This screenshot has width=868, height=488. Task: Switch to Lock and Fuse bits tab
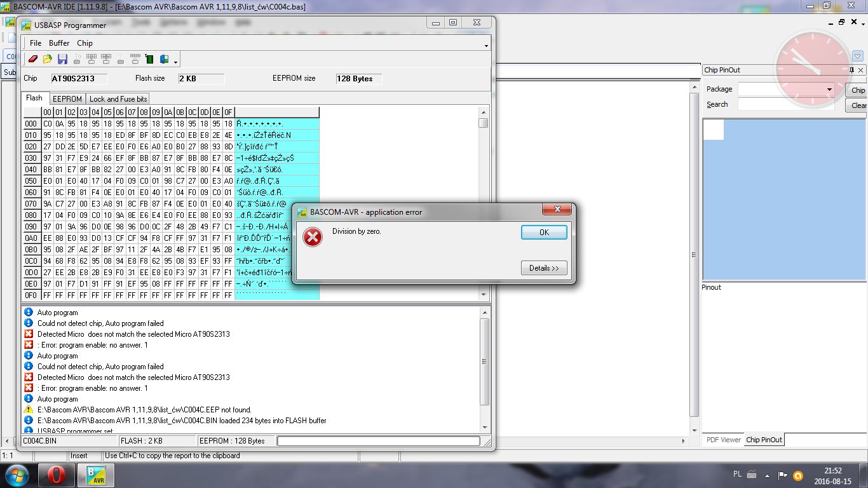point(118,99)
